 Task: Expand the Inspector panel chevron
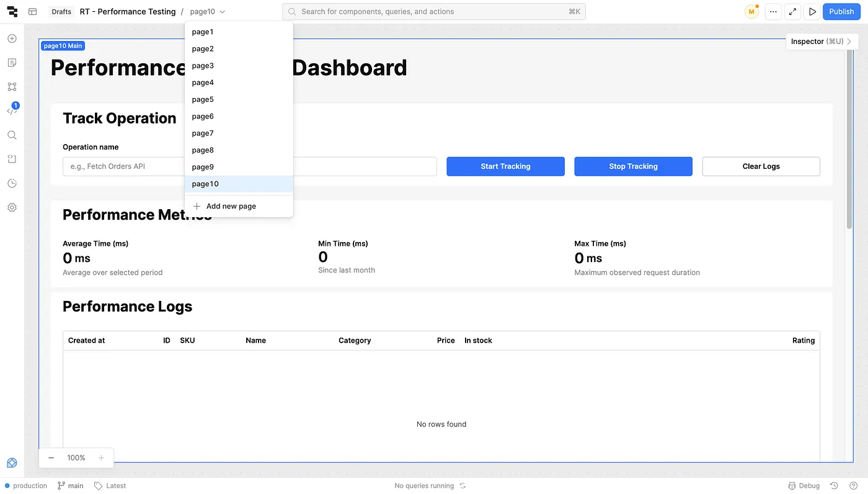click(x=849, y=42)
